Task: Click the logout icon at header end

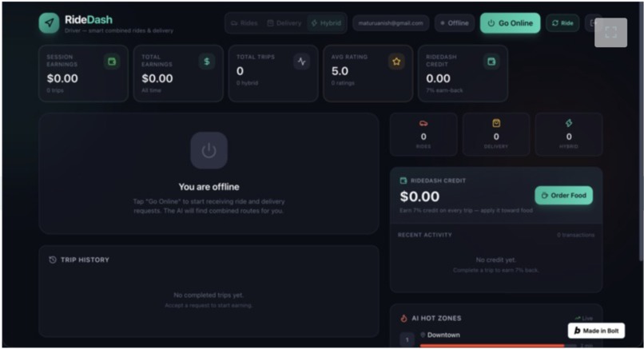Action: click(x=593, y=23)
